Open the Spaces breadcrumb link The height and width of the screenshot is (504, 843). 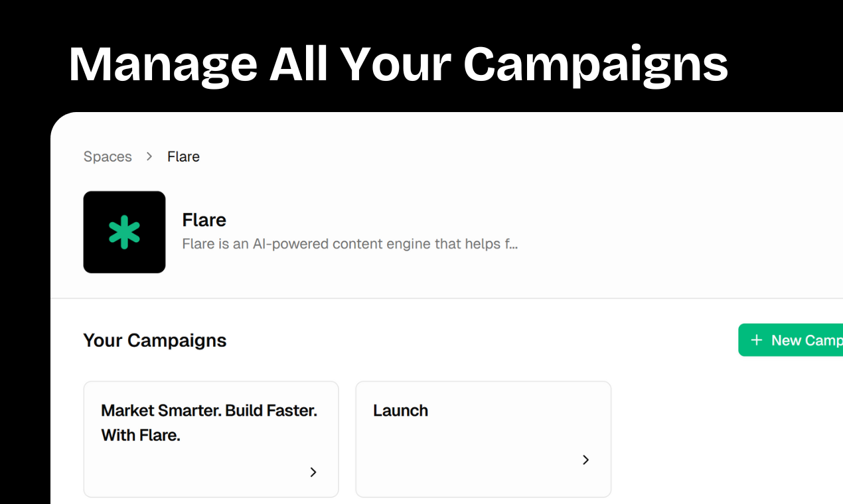[x=108, y=157]
